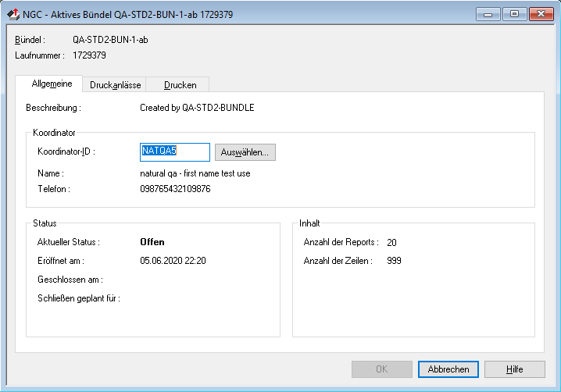Select the Laufnummer value 1729379
This screenshot has height=392, width=561.
tap(89, 55)
